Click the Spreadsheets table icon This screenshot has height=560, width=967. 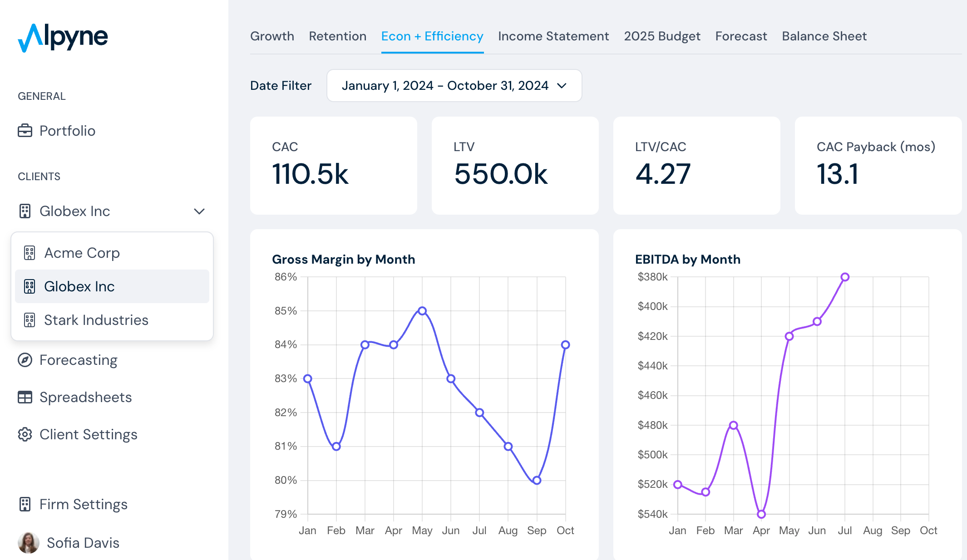[25, 397]
